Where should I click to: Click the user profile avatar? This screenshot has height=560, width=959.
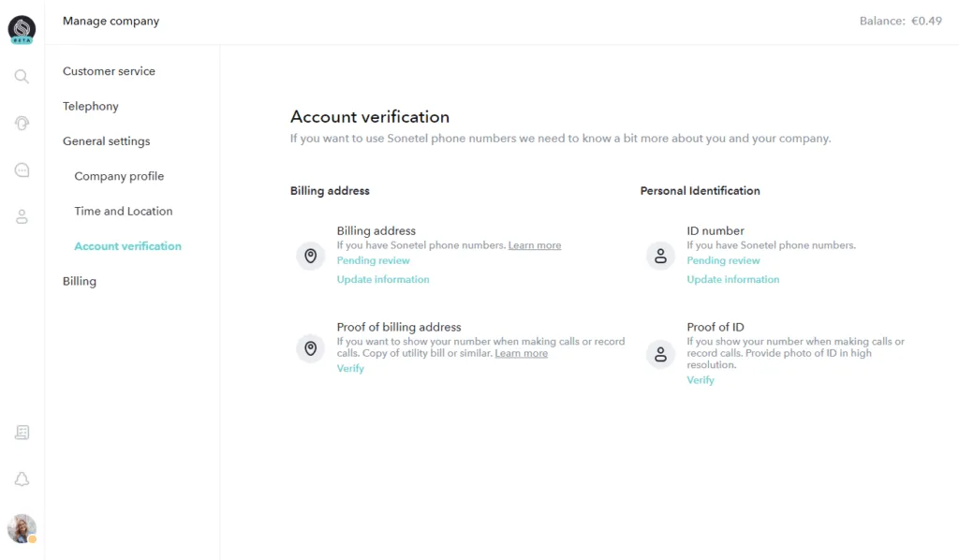click(x=22, y=528)
